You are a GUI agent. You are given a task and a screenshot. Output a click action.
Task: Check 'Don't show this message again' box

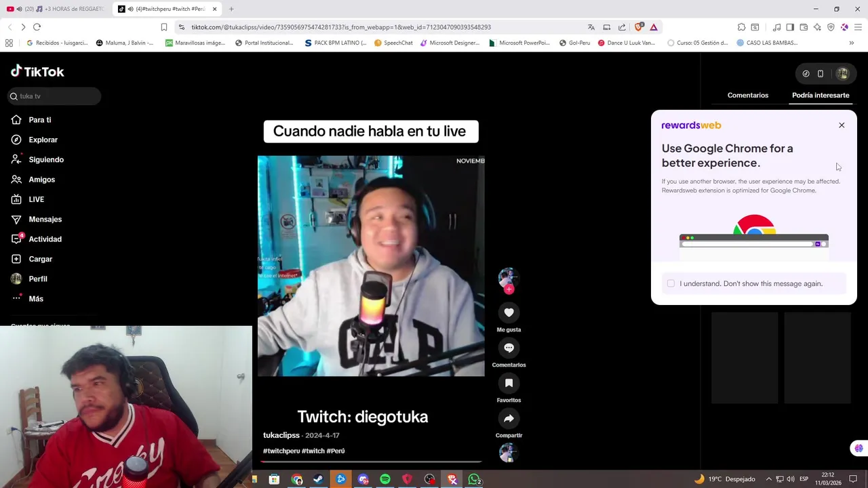pos(671,283)
